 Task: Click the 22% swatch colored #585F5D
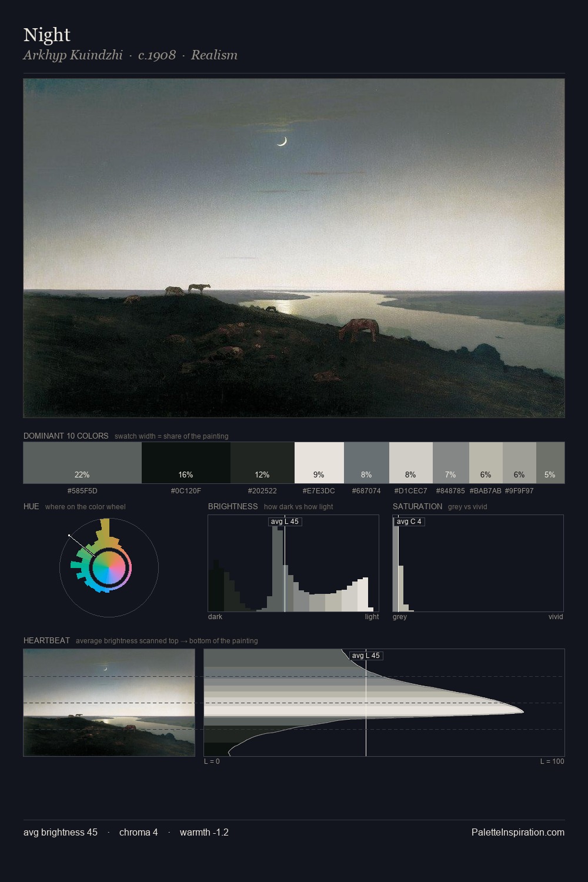(x=82, y=463)
